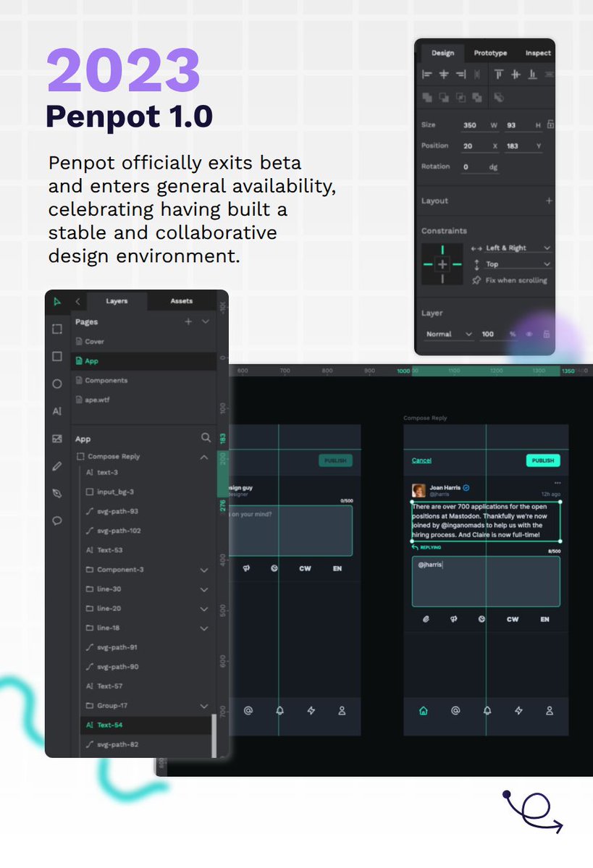The height and width of the screenshot is (868, 593).
Task: Open the Components page
Action: (144, 380)
